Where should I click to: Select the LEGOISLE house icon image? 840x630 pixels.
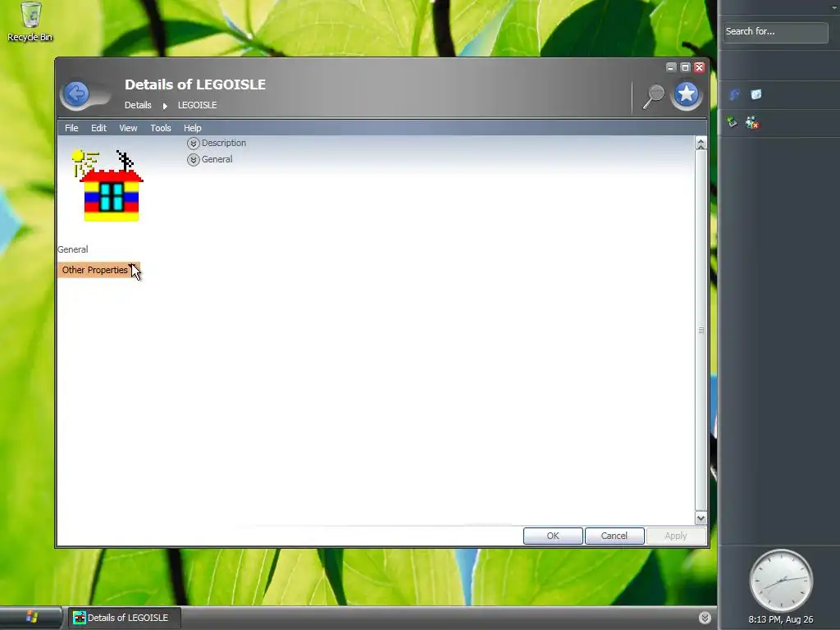107,185
